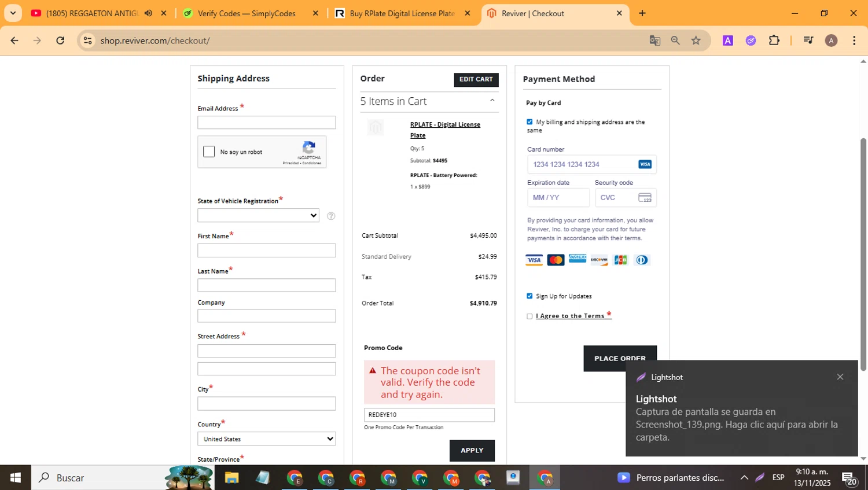Open the Chrome three-dot menu
The image size is (868, 490).
point(854,40)
